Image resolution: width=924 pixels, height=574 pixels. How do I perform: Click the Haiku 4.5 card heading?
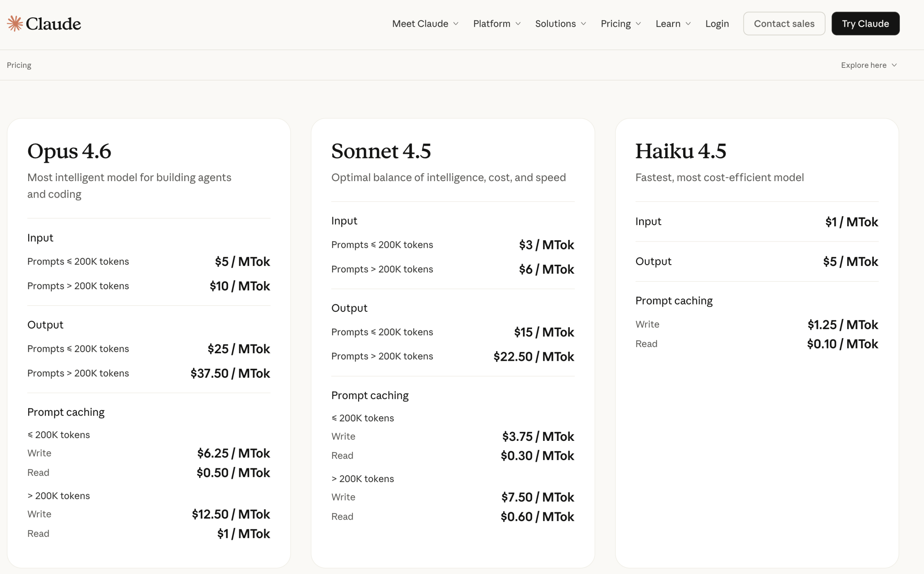(681, 151)
